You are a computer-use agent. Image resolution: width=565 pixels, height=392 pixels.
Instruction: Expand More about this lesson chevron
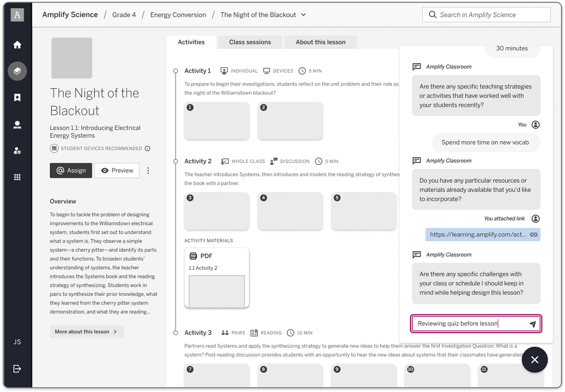pyautogui.click(x=115, y=332)
